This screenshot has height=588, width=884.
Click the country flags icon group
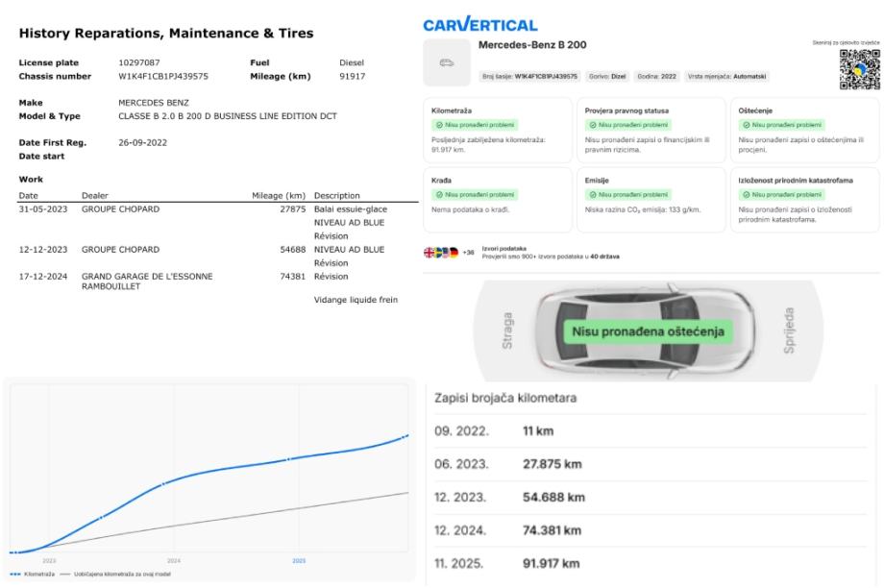[441, 253]
